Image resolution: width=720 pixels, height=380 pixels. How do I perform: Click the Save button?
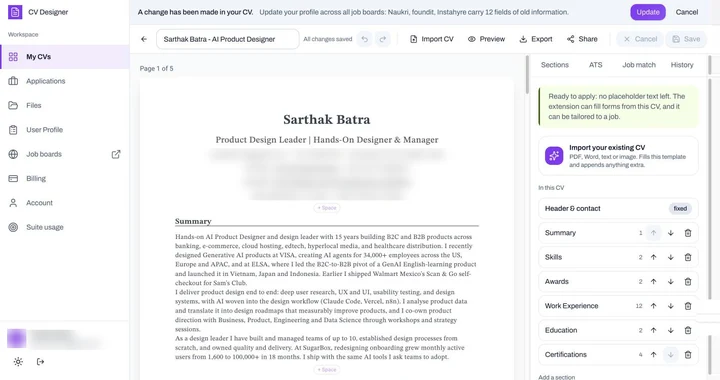686,39
